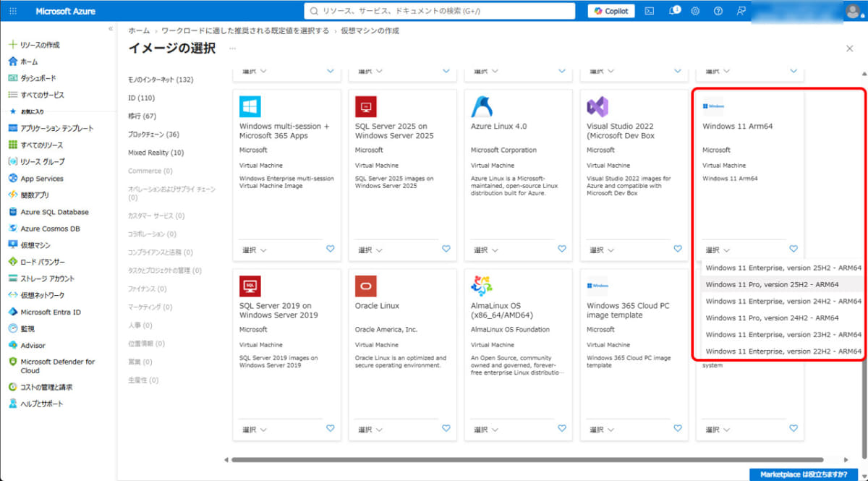Screen dimensions: 868x481
Task: Click 仮想マシンの作成 breadcrumb link
Action: (x=370, y=30)
